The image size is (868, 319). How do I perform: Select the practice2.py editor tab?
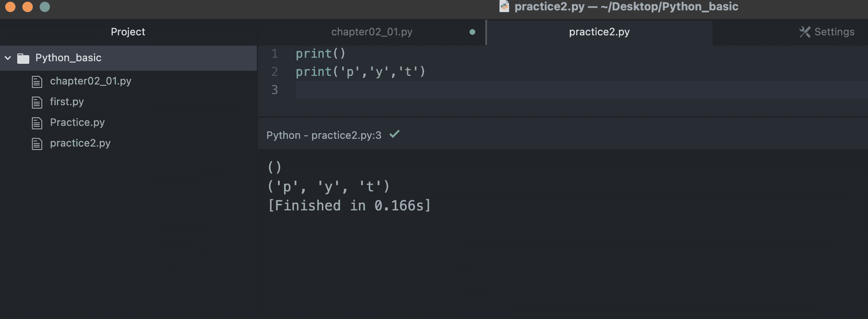tap(599, 32)
